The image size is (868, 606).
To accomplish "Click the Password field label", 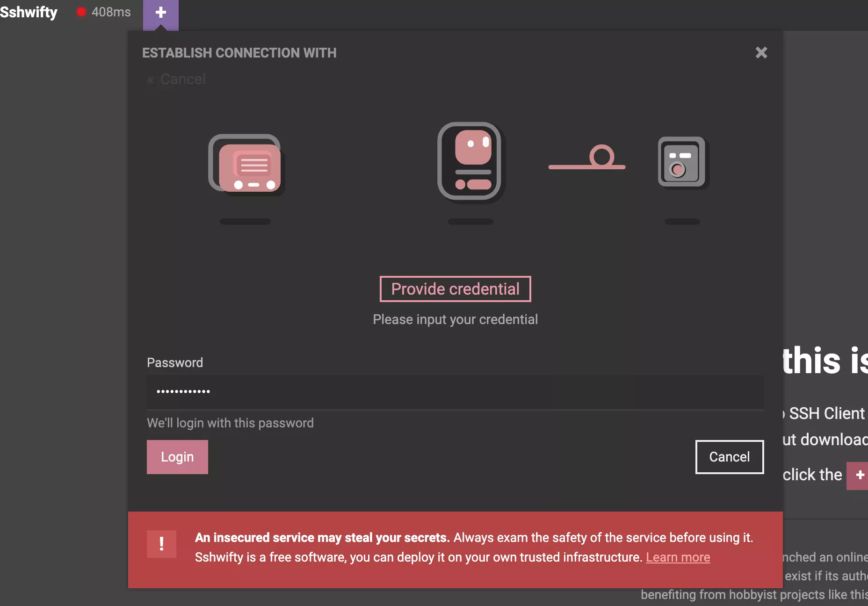I will click(175, 363).
